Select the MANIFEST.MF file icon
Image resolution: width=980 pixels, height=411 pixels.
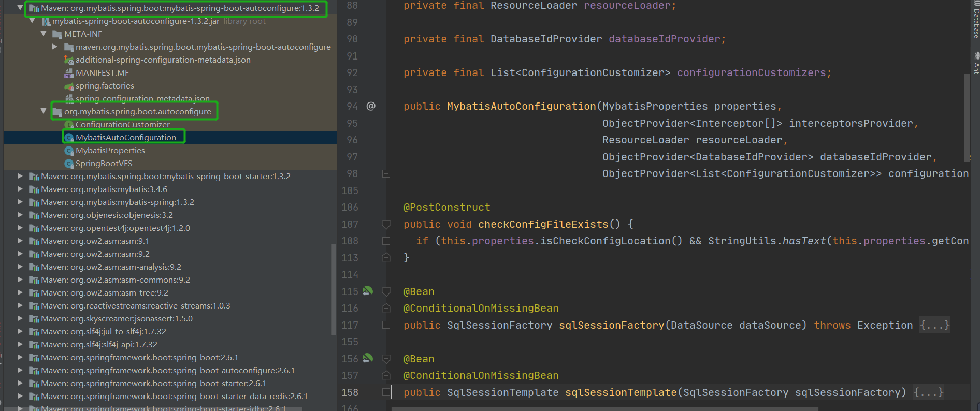[x=69, y=73]
